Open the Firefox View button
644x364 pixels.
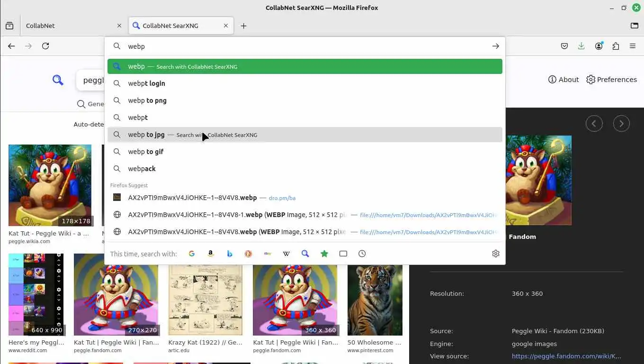click(9, 26)
